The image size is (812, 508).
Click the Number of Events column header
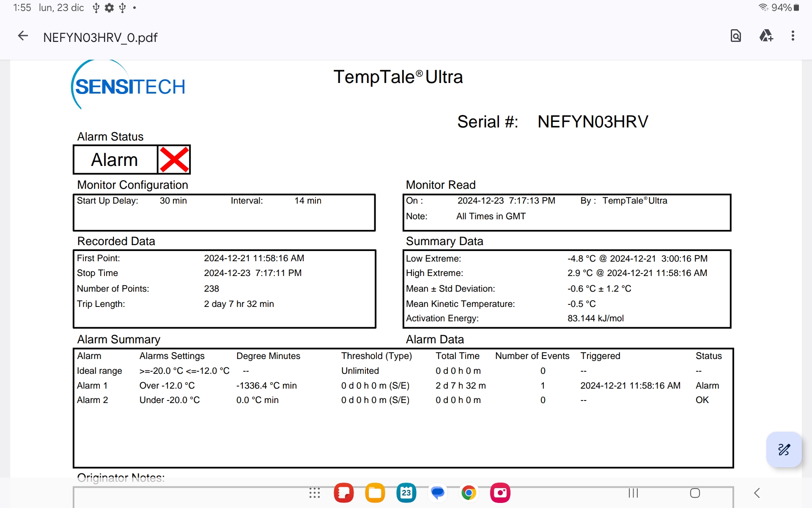coord(532,356)
